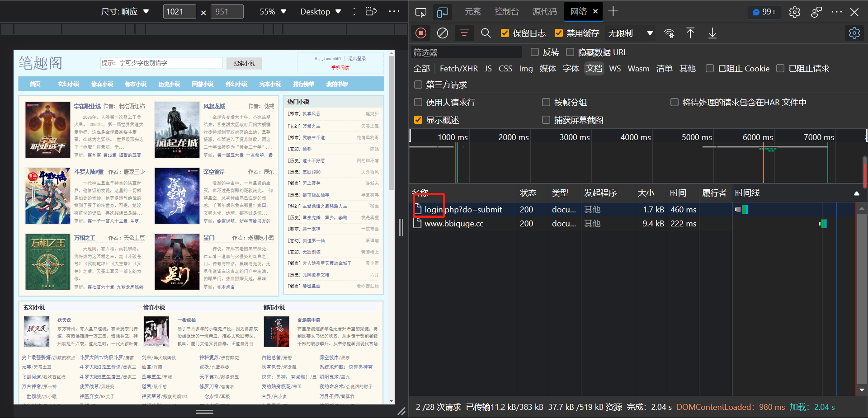The height and width of the screenshot is (418, 868).
Task: Enable the 捕获屏幕截图 checkbox
Action: pos(546,120)
